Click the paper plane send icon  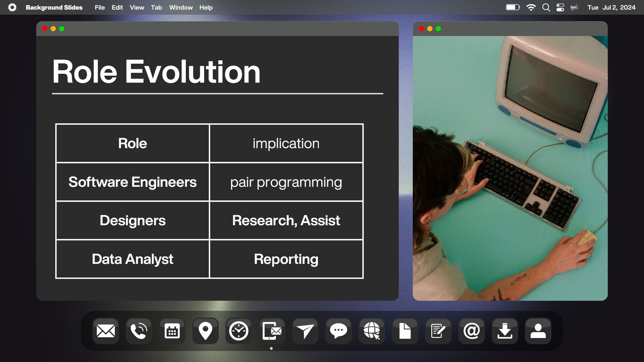[x=305, y=331]
